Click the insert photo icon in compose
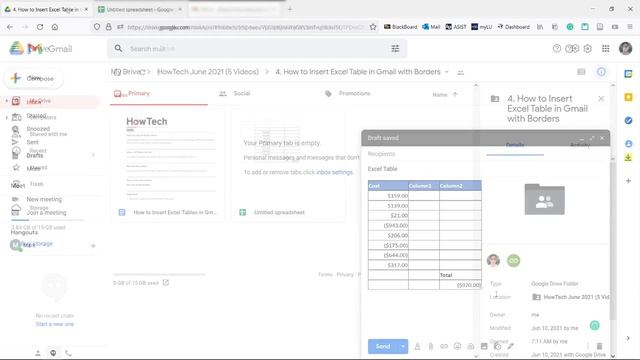This screenshot has height=360, width=640. tap(484, 346)
